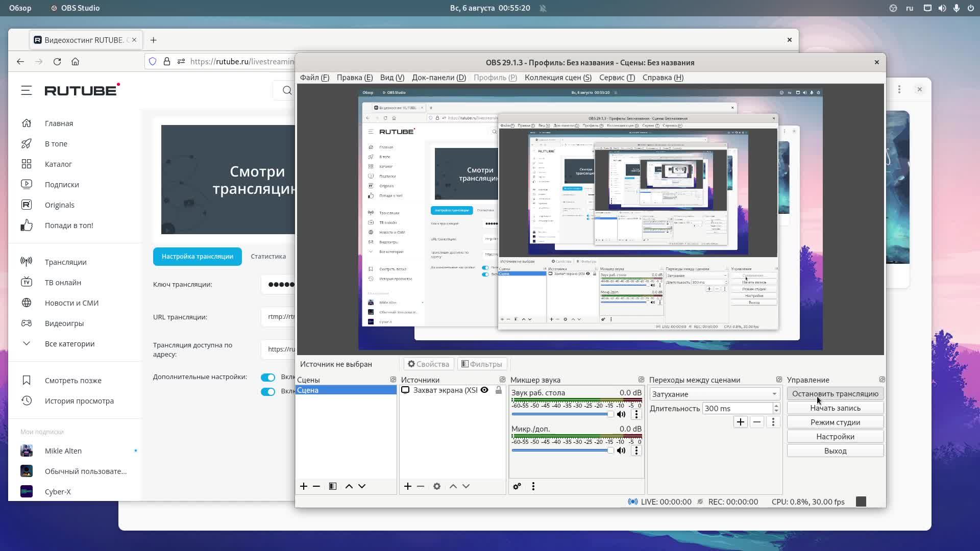Add a new scene with plus icon

pos(304,486)
